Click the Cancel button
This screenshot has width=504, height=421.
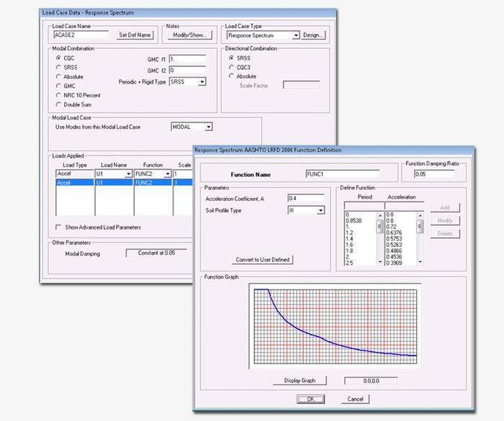tap(355, 399)
